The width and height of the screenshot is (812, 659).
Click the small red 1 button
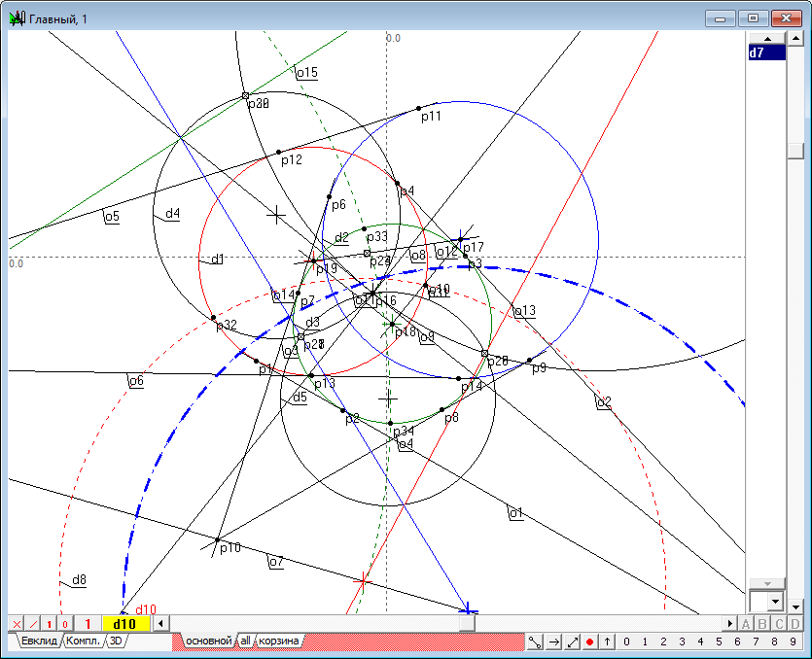point(50,624)
